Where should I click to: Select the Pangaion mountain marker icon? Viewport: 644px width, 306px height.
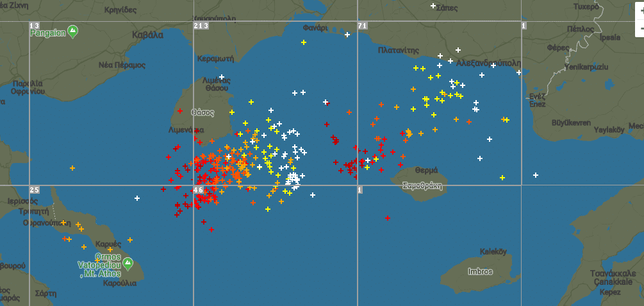click(x=73, y=30)
